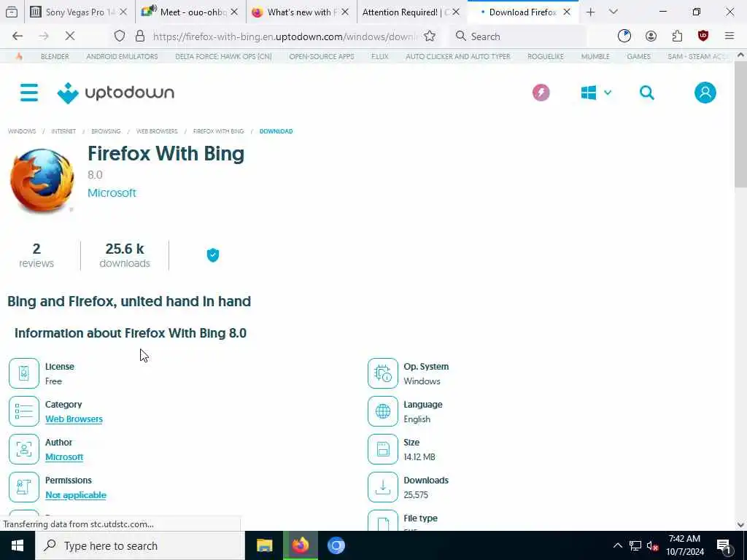
Task: Open the Uptodown hamburger menu
Action: 29,93
